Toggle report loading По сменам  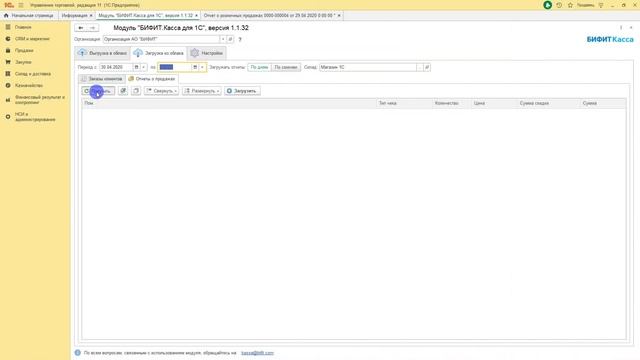[286, 67]
